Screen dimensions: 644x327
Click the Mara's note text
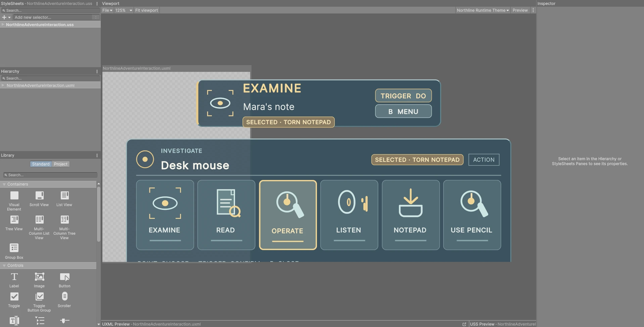coord(269,107)
